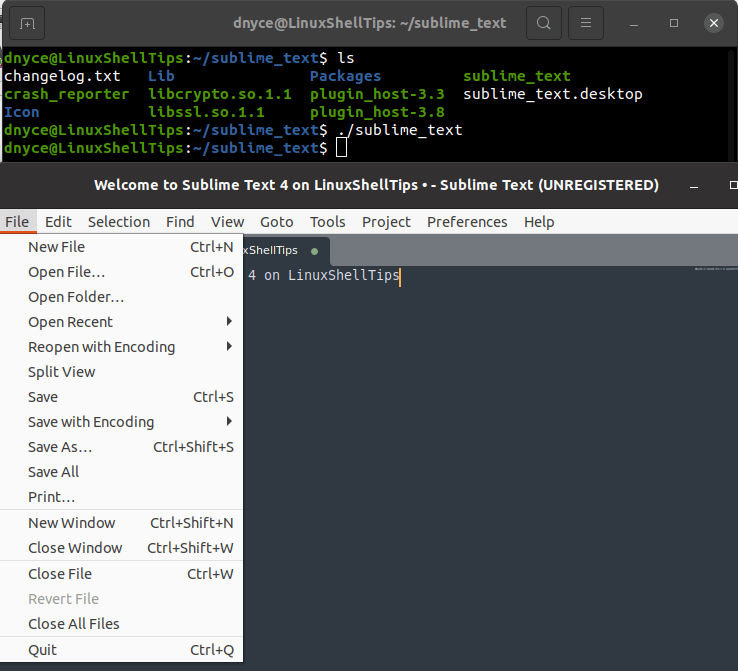The width and height of the screenshot is (738, 671).
Task: Click libssl.so.1.1 in terminal listing
Action: pyautogui.click(x=206, y=112)
